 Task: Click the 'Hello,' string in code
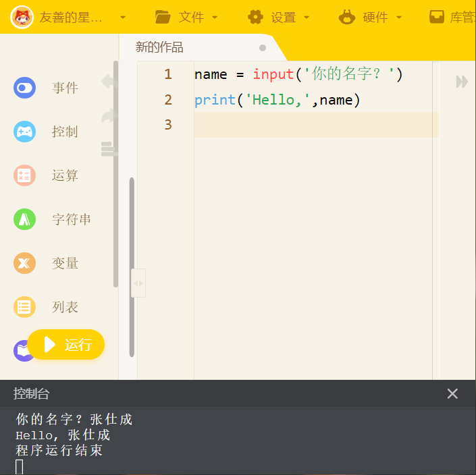point(277,100)
